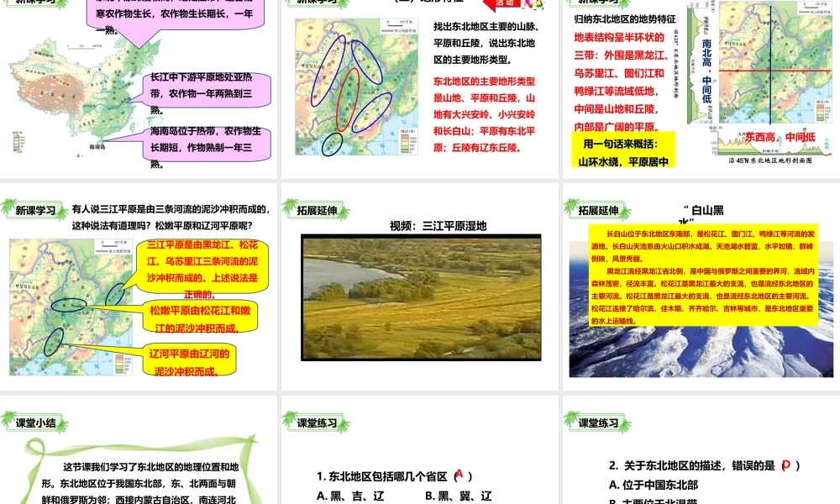
Task: Click the 新课学习 badge beside the 三江平原 question
Action: click(x=34, y=210)
